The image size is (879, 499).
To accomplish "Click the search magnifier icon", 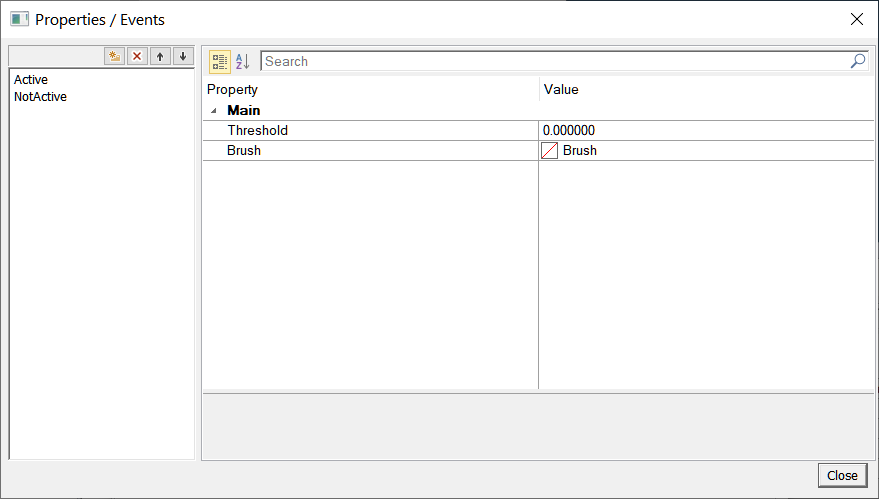I will coord(858,61).
